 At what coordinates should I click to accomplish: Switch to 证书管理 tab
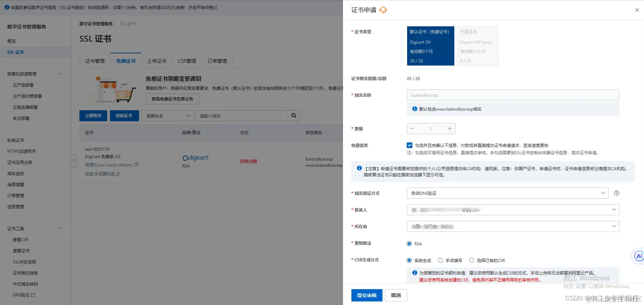click(x=95, y=61)
